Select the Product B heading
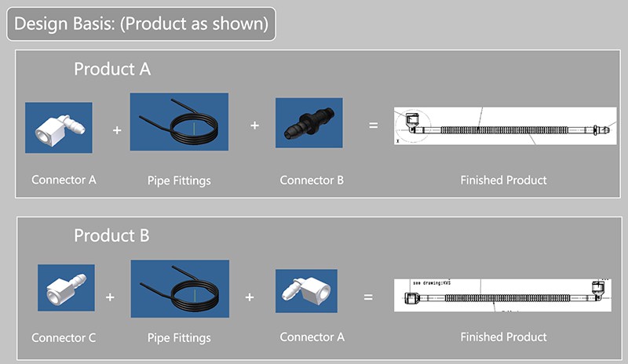 111,235
